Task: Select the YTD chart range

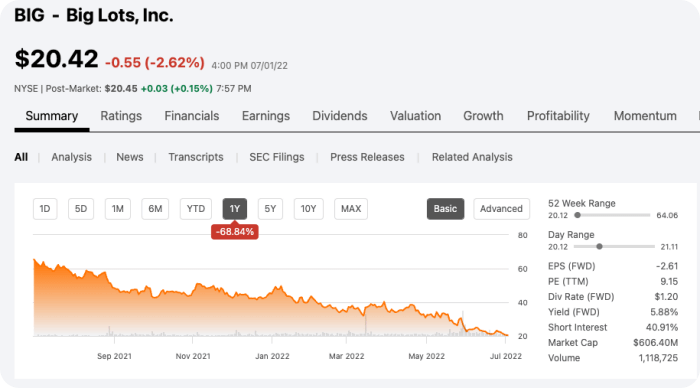Action: [x=196, y=209]
